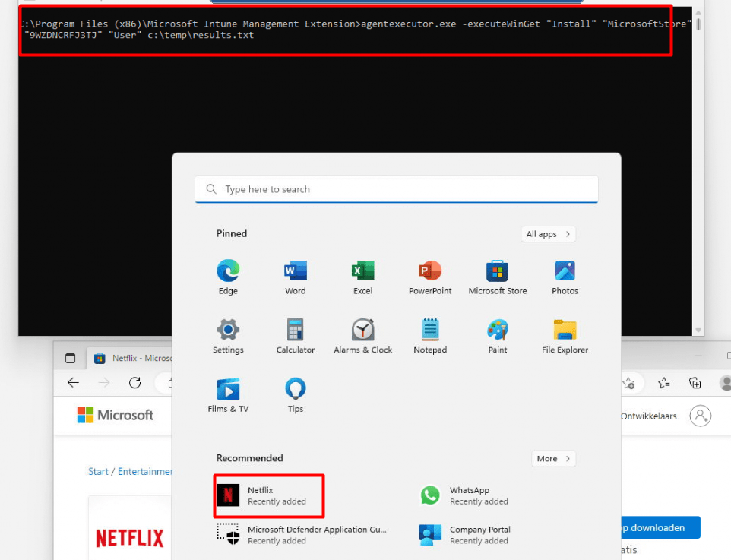Open the Photos app
Screen dimensions: 731x560
(x=565, y=277)
